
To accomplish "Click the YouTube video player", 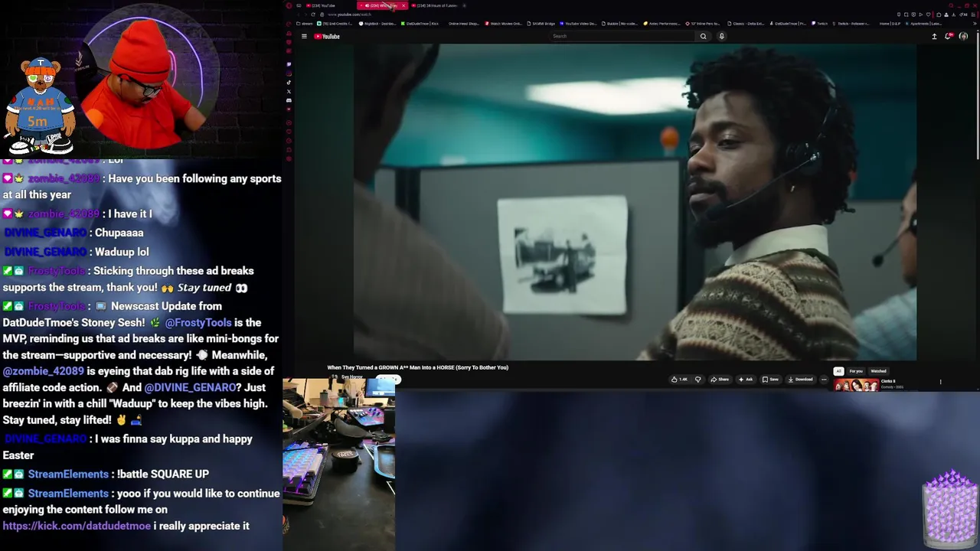I will click(635, 202).
